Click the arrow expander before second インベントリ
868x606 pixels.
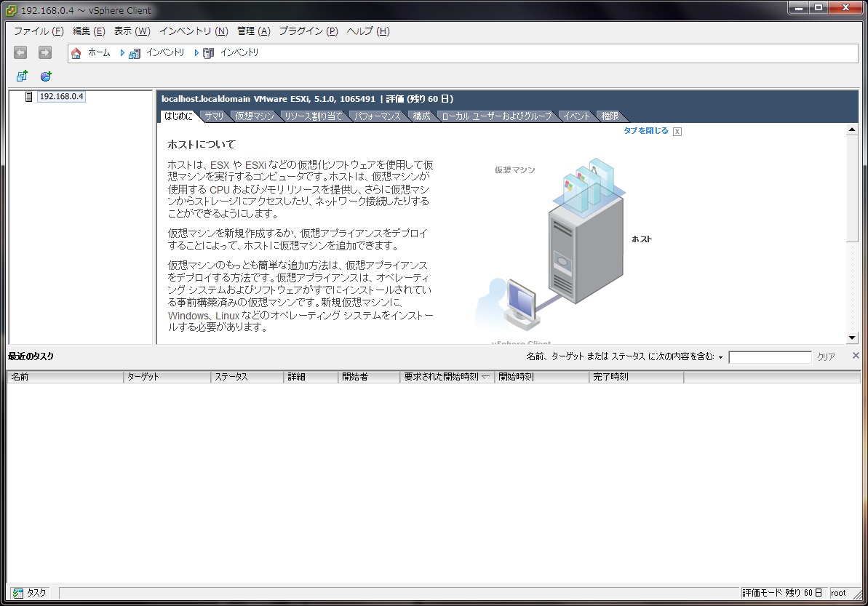[x=196, y=53]
